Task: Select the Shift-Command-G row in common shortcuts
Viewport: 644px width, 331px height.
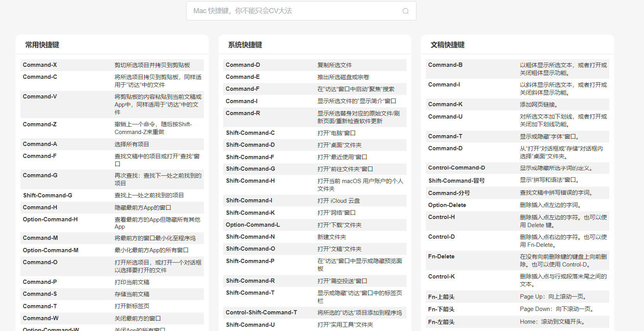Action: click(112, 195)
